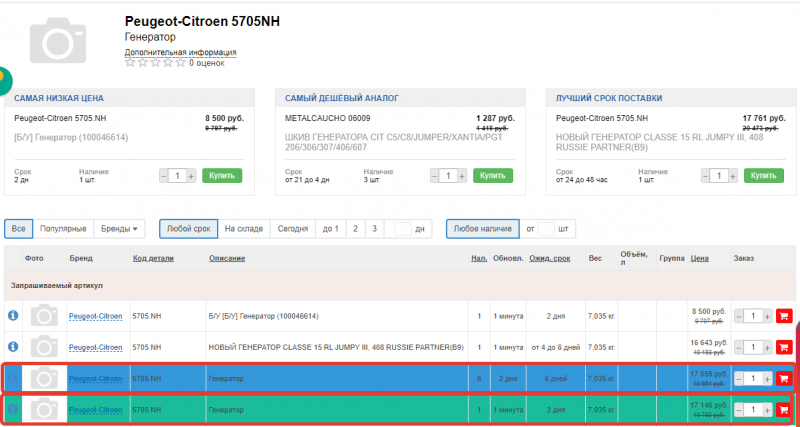Open Peugeot-Citroen brand link in НОВЫЙ ГЕНЕРАТОР row
This screenshot has height=427, width=800.
pos(96,347)
